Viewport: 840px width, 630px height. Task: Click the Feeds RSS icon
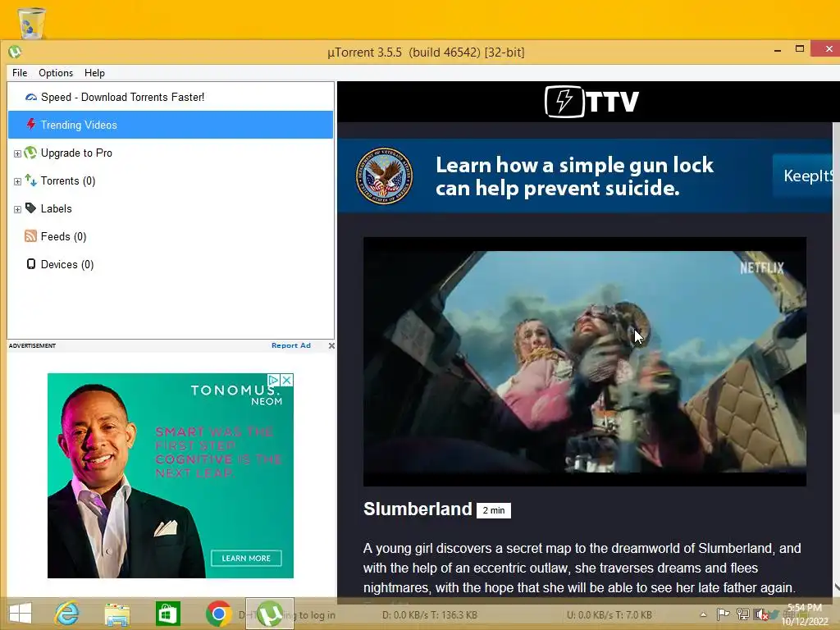click(x=30, y=236)
